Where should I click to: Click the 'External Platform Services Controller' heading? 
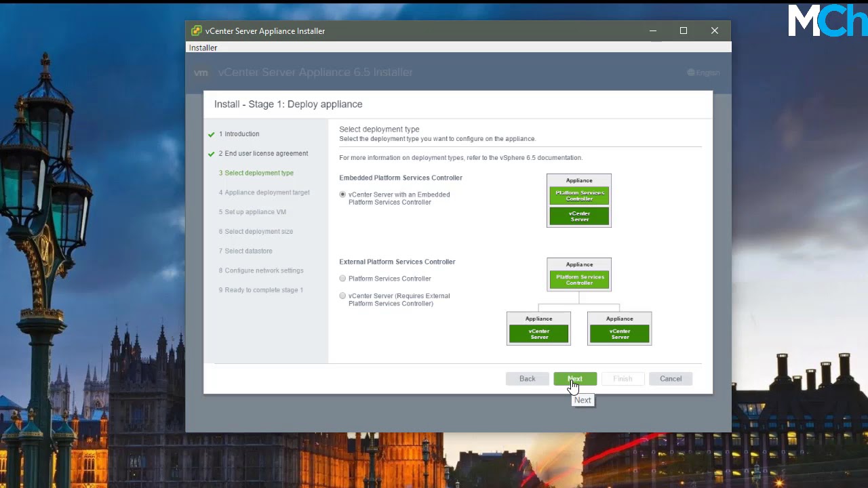397,262
